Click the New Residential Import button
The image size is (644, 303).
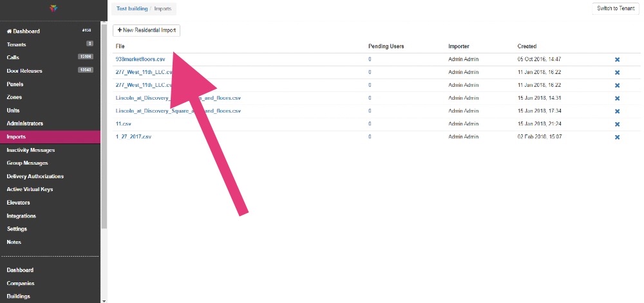coord(147,30)
